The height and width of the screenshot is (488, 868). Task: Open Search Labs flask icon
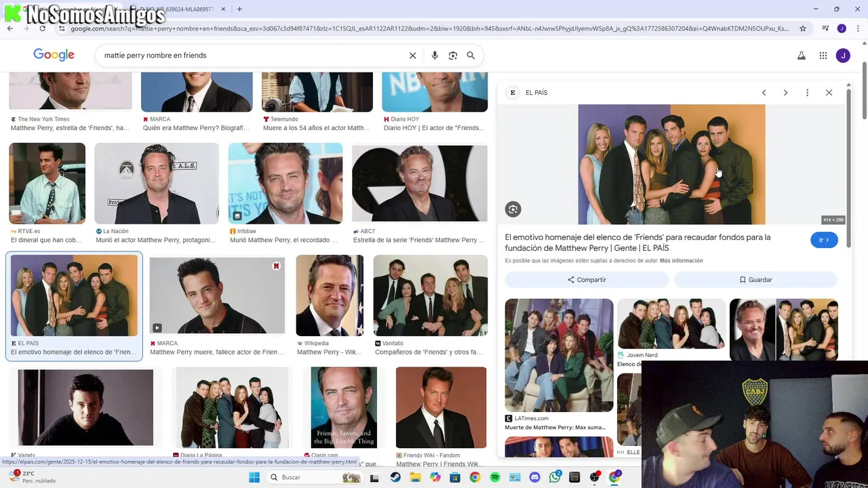pyautogui.click(x=802, y=56)
